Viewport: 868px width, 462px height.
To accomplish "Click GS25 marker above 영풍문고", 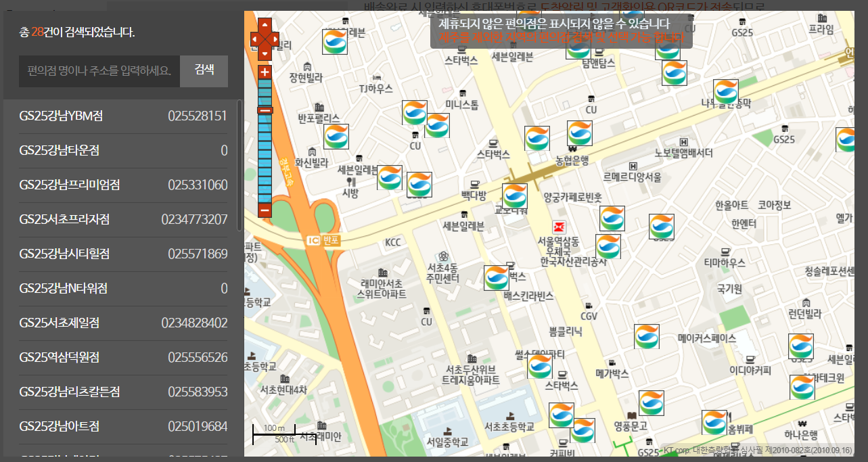I will (652, 402).
